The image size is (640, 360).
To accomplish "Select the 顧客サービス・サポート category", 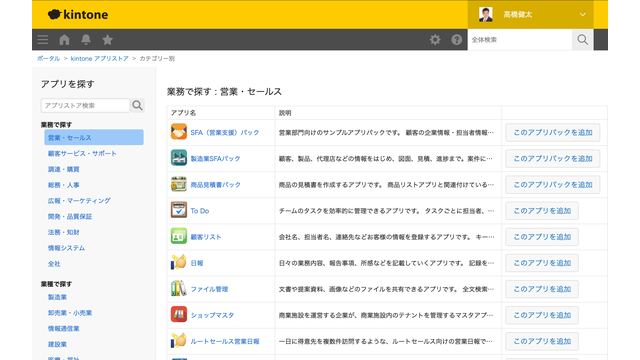I will tap(82, 153).
